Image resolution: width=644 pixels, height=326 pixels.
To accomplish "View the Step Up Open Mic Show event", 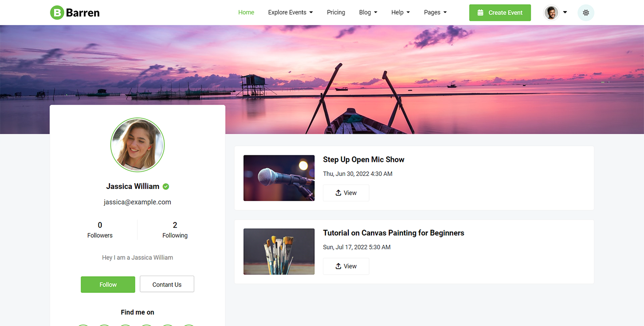I will pos(346,193).
